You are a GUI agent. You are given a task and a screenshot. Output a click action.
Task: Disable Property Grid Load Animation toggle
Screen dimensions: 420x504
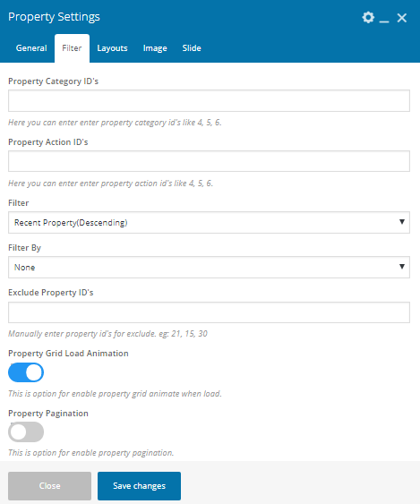click(26, 372)
